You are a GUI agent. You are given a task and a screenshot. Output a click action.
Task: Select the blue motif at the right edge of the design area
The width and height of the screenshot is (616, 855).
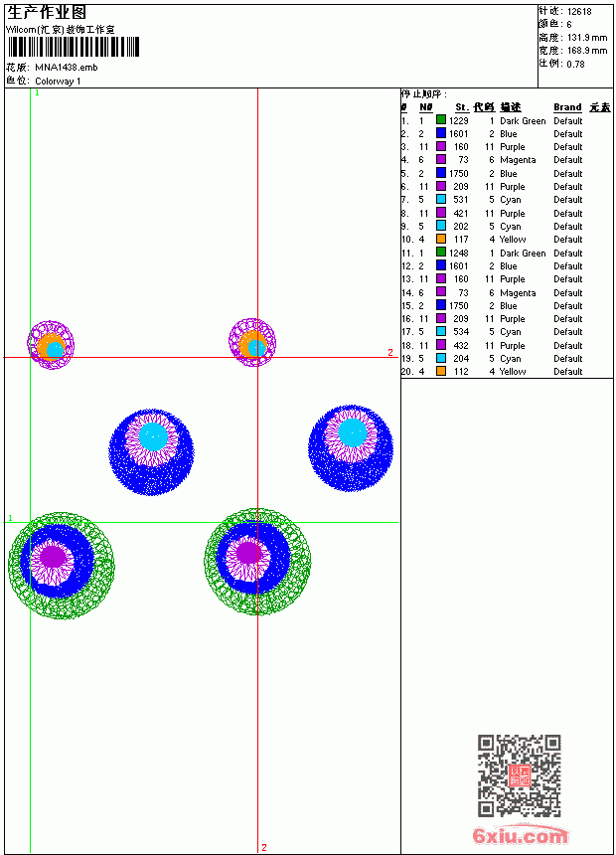pos(351,448)
